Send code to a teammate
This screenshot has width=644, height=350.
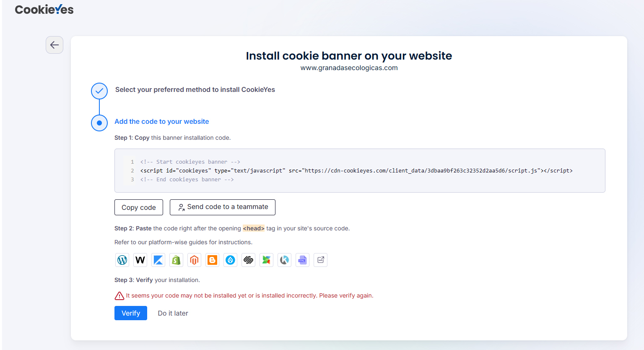(223, 207)
